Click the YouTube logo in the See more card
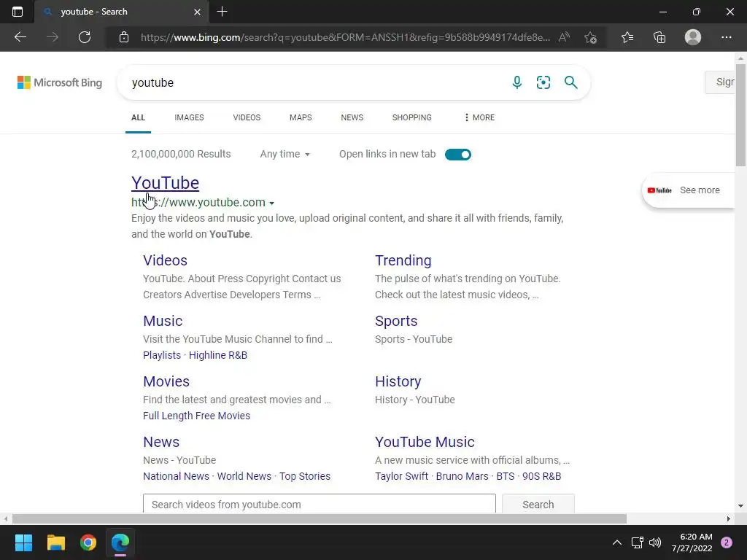Image resolution: width=747 pixels, height=560 pixels. click(659, 190)
